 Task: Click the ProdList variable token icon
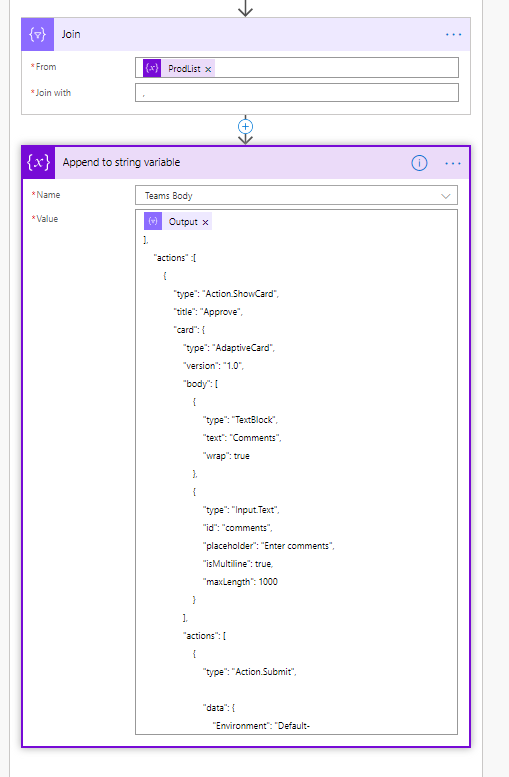(152, 68)
